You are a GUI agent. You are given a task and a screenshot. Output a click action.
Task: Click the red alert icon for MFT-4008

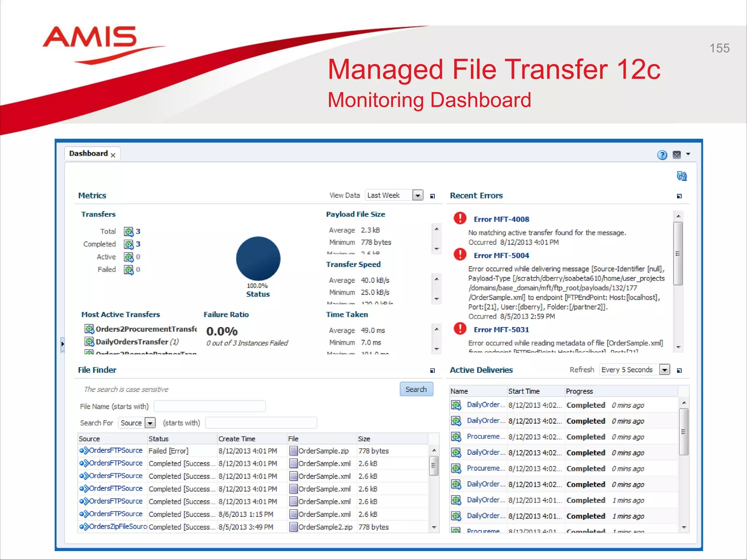pos(460,218)
